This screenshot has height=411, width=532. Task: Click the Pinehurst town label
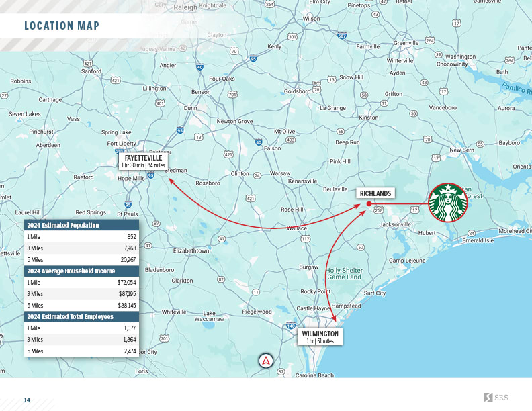coord(41,132)
